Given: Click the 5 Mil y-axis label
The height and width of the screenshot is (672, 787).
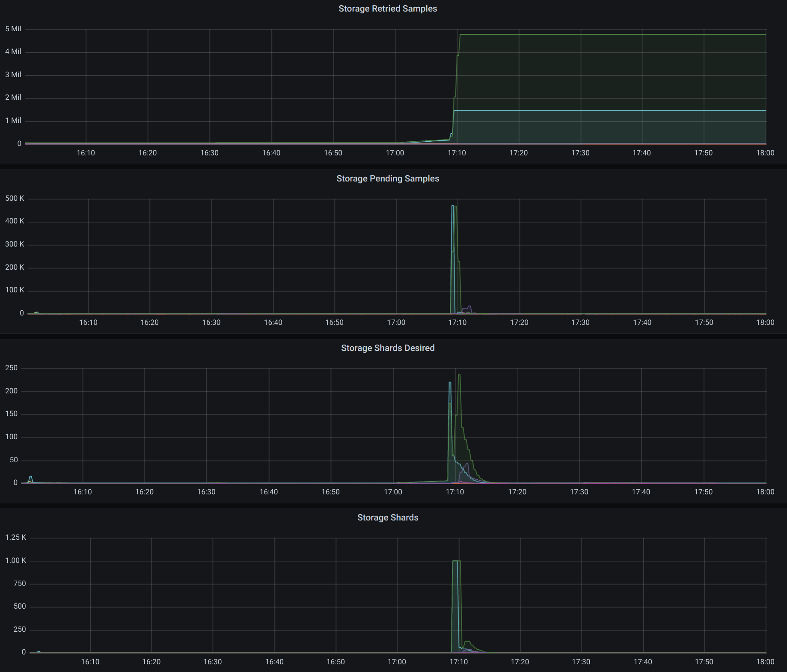Looking at the screenshot, I should (13, 29).
